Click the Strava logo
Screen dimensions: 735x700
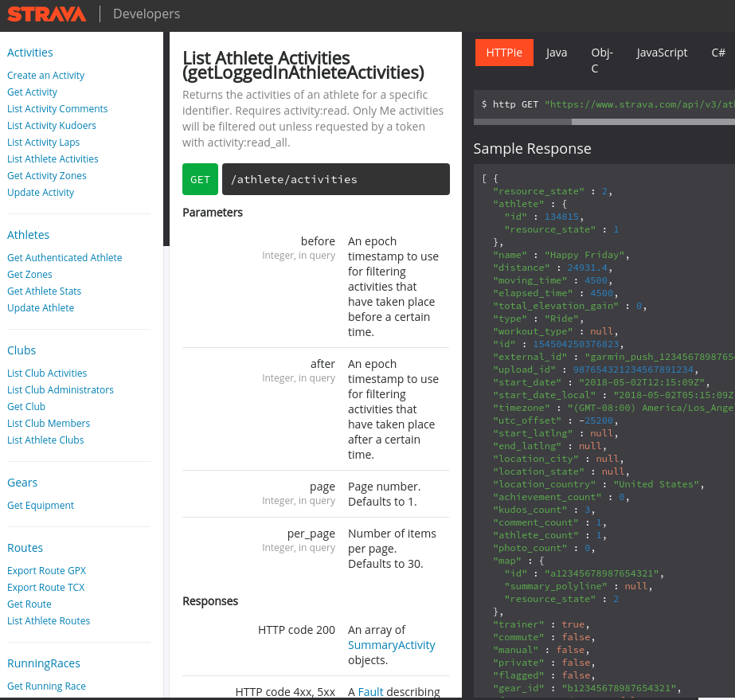point(46,14)
